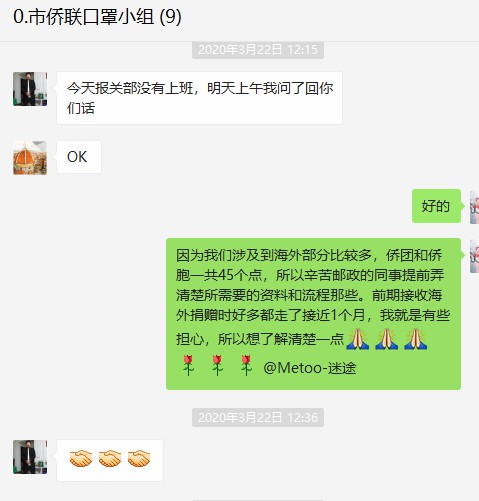Screen dimensions: 479x501
Task: Select the OK message bubble
Action: click(79, 157)
